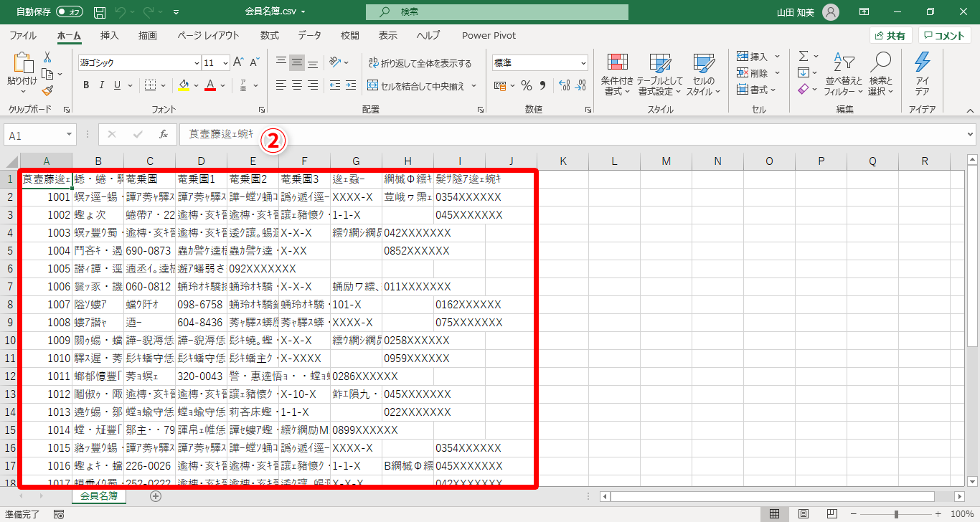Viewport: 980px width, 522px height.
Task: Click the Clear eraser icon
Action: tap(804, 89)
